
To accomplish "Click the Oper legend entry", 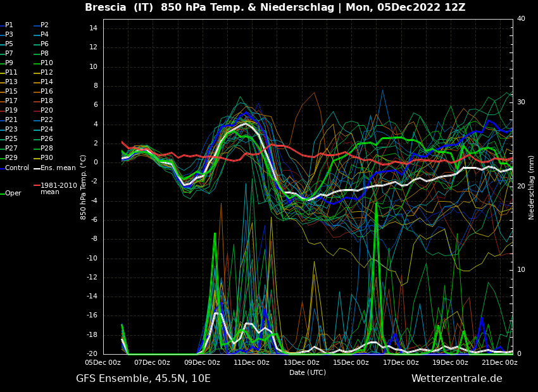I will [x=13, y=193].
